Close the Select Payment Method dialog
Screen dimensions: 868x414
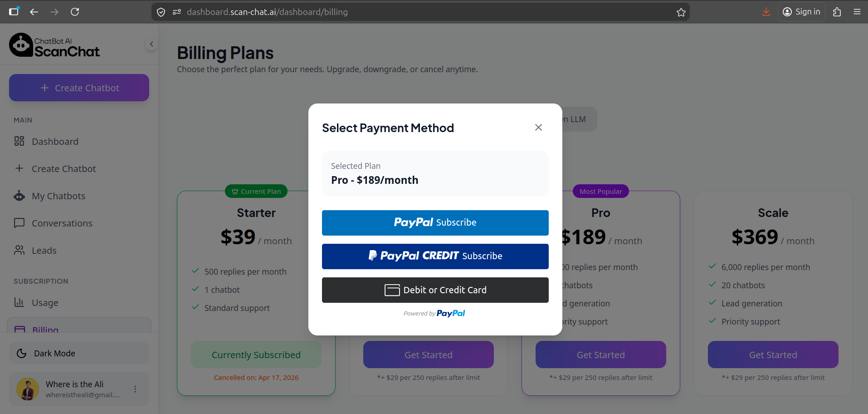(x=538, y=128)
